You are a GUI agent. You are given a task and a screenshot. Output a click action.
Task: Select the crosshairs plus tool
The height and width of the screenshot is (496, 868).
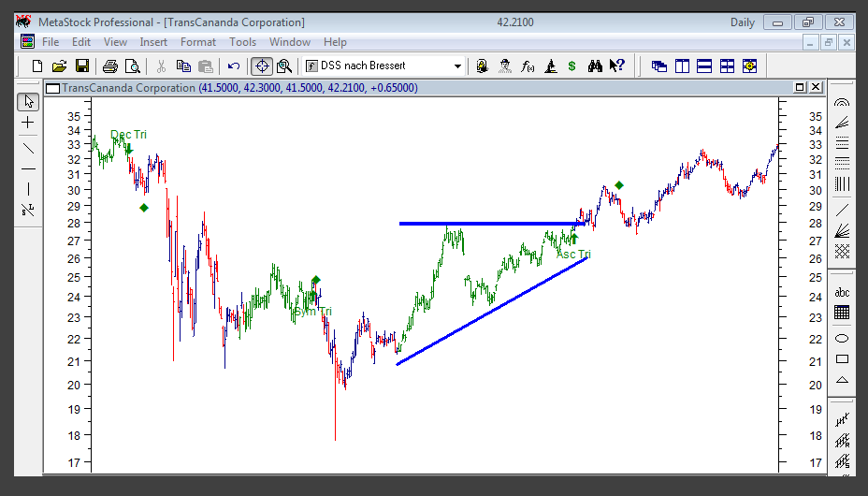[x=28, y=123]
